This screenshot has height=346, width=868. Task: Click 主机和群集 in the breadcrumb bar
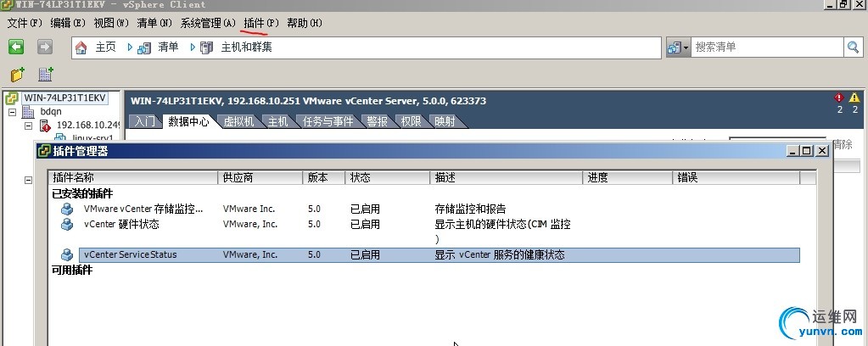[x=246, y=47]
